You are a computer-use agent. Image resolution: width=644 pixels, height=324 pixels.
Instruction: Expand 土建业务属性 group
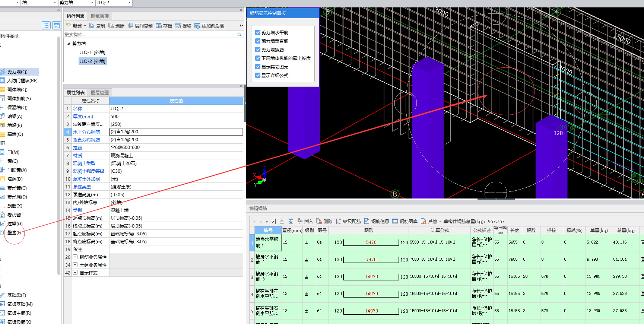[75, 265]
